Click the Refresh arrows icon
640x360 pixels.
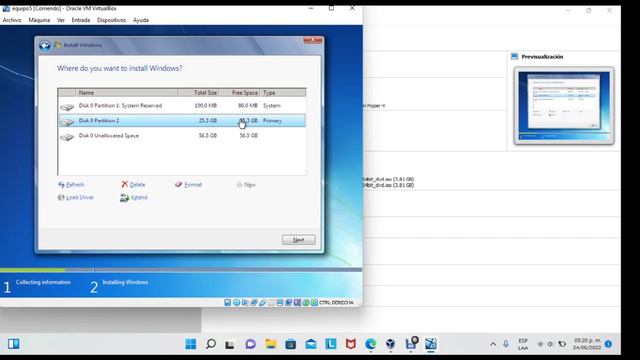[x=61, y=184]
